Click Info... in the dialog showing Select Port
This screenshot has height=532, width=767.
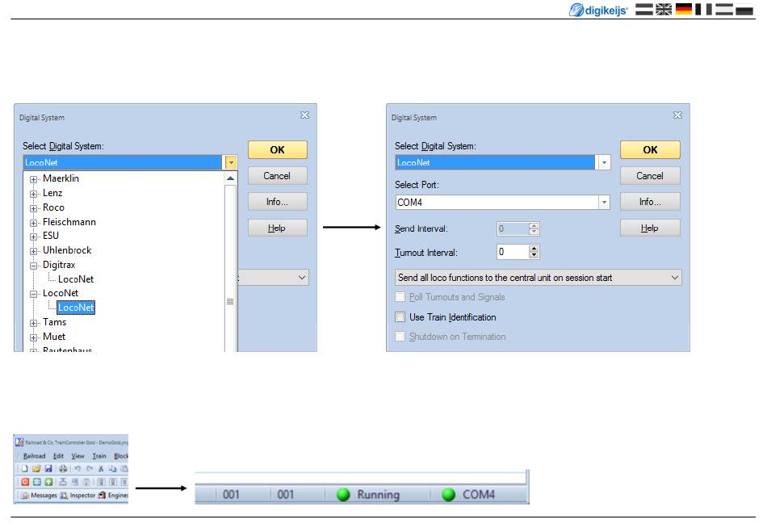pyautogui.click(x=650, y=202)
